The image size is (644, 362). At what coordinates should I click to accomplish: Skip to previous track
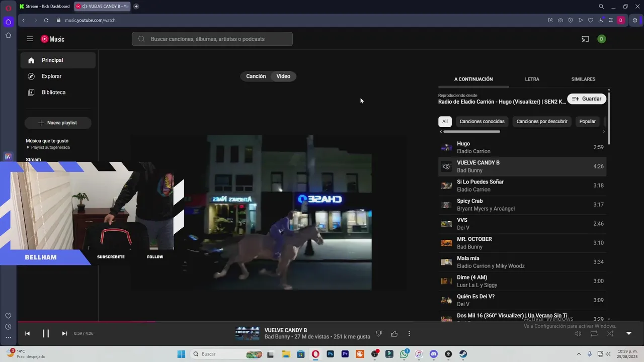[27, 333]
